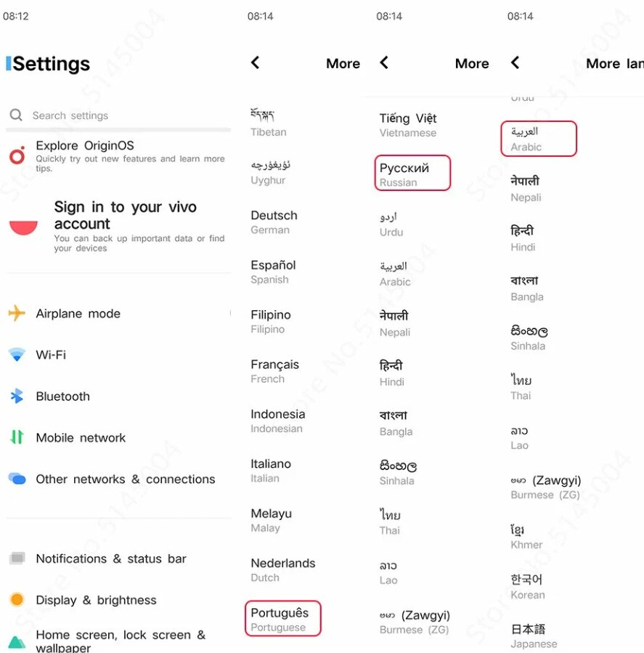
Task: Click inside Search settings field
Action: (x=123, y=115)
